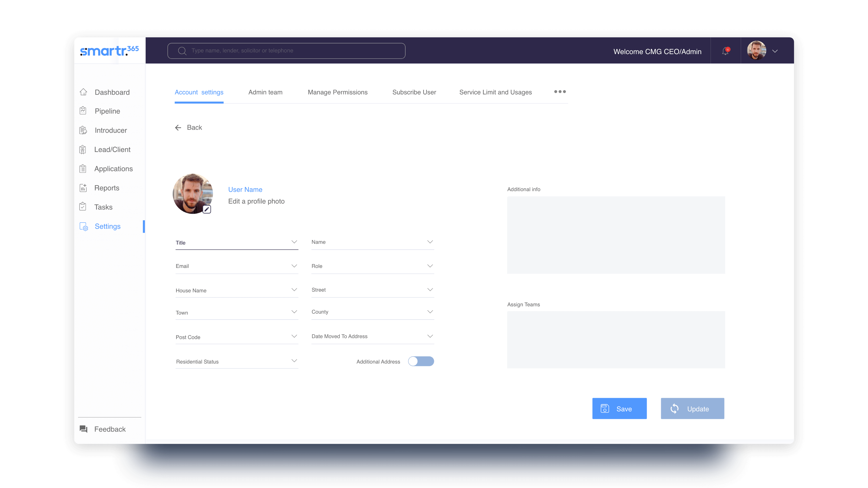Expand the Residential Status dropdown

(294, 361)
